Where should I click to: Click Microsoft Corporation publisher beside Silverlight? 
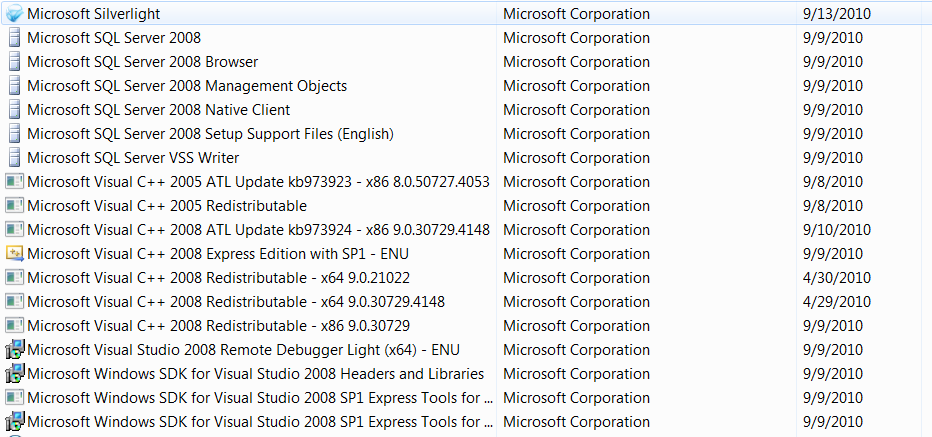[x=576, y=14]
